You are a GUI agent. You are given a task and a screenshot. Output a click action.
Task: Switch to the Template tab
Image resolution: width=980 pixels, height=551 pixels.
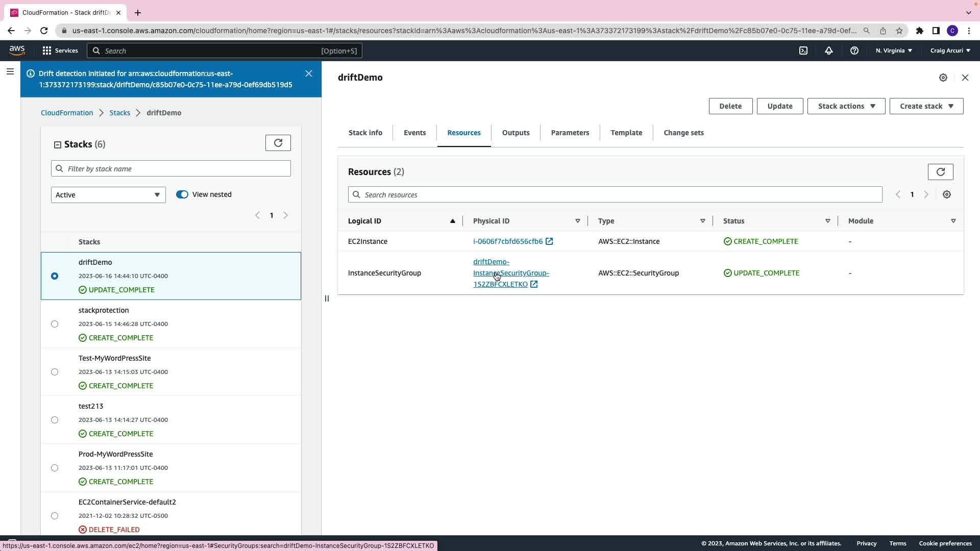[626, 133]
